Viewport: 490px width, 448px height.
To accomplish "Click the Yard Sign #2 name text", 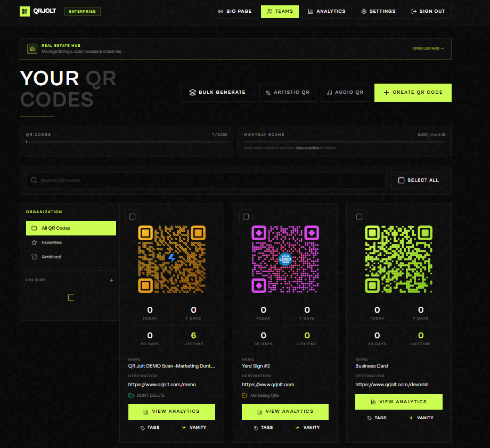I will [256, 366].
